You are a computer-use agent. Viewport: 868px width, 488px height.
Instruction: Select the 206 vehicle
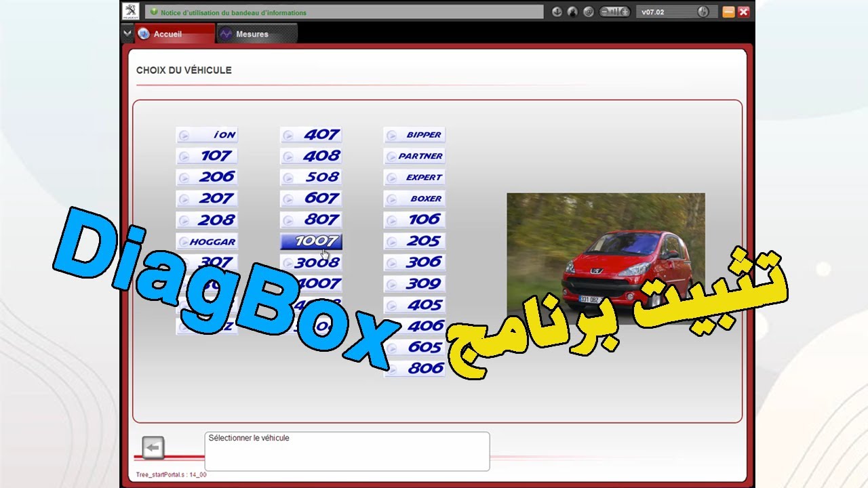point(207,177)
